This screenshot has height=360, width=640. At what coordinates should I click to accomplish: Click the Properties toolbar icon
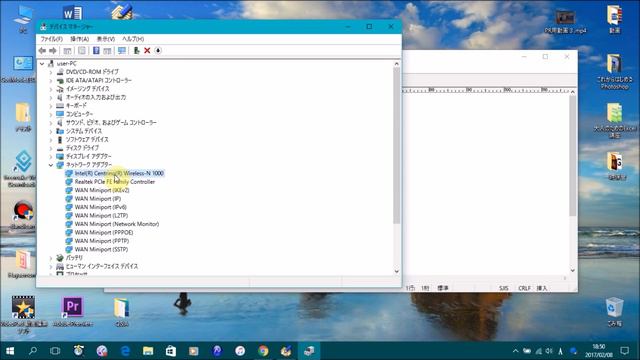82,51
